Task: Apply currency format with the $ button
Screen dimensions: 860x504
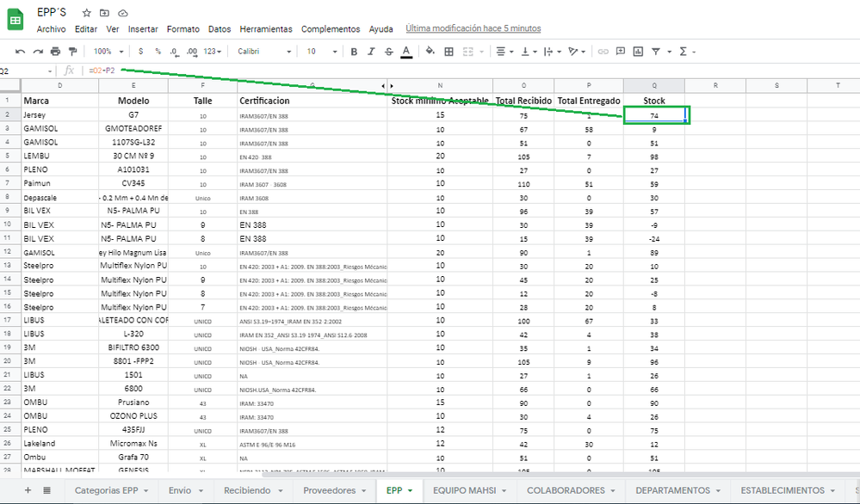Action: pos(141,52)
